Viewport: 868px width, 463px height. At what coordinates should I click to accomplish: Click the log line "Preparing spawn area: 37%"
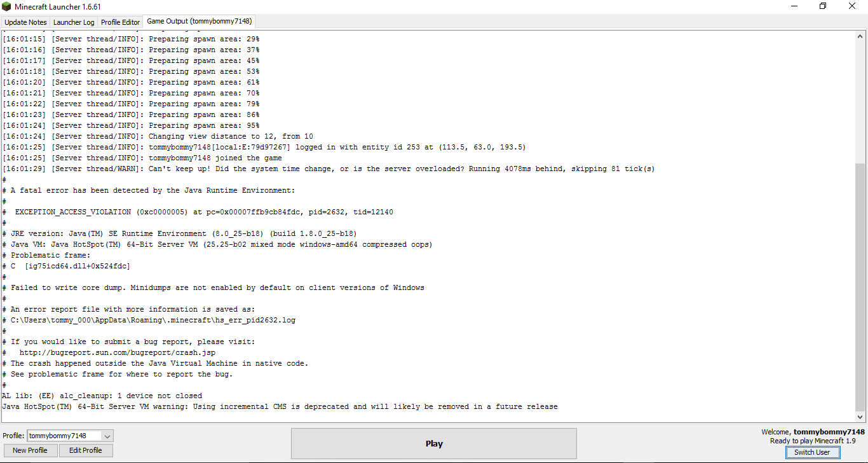tap(131, 50)
